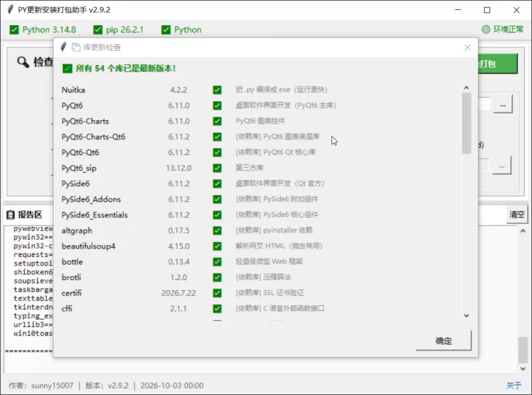The image size is (532, 395).
Task: Click the urllib3 line in report
Action: [33, 324]
